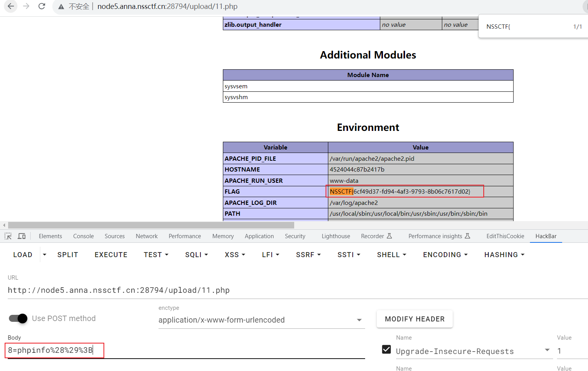Image resolution: width=588 pixels, height=371 pixels.
Task: Click the sysvsem module row
Action: pos(368,86)
